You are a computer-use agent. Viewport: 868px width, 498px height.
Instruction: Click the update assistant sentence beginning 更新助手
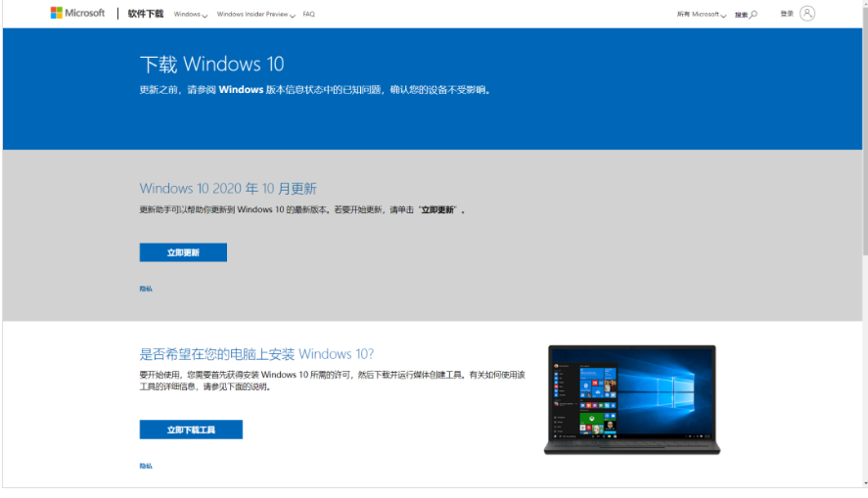[301, 209]
